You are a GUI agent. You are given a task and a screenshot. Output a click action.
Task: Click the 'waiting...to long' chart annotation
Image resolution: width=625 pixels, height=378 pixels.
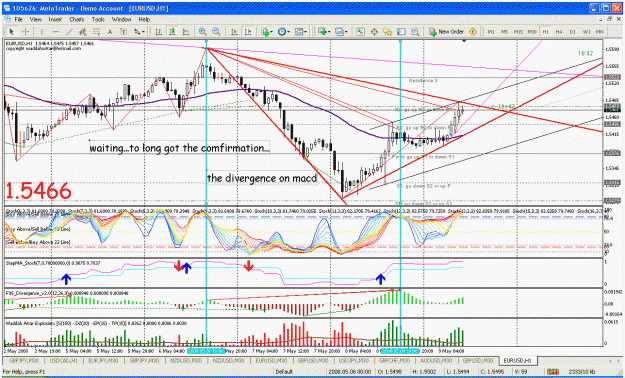coord(179,148)
